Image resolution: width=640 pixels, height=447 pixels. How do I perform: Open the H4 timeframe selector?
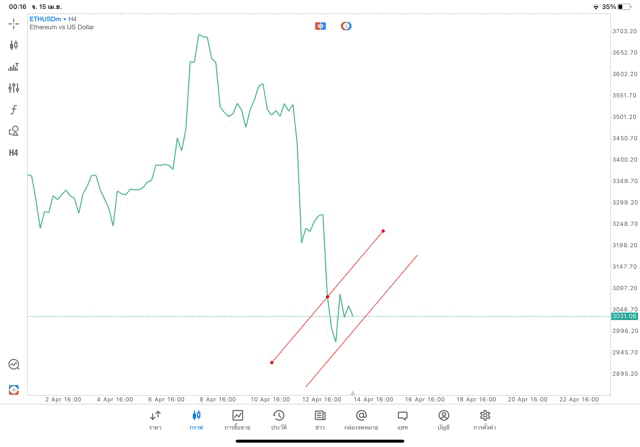pyautogui.click(x=13, y=153)
